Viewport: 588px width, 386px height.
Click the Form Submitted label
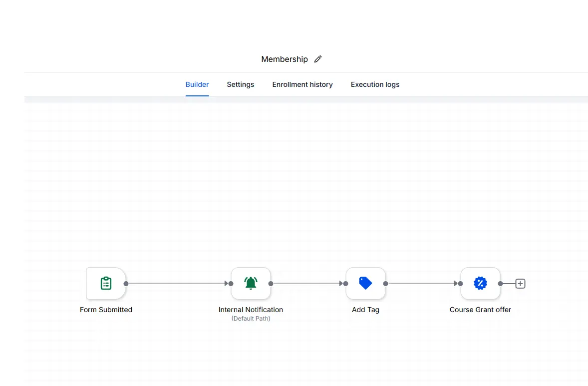(x=106, y=310)
